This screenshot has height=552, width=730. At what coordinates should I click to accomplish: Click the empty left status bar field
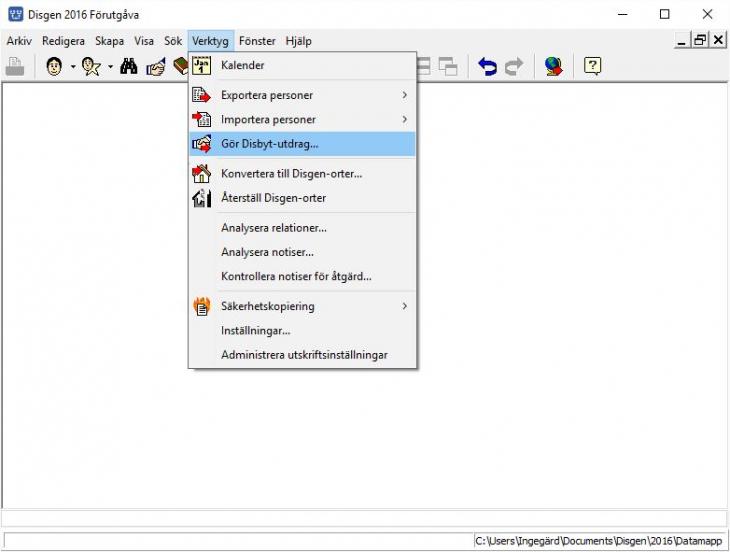pos(238,541)
